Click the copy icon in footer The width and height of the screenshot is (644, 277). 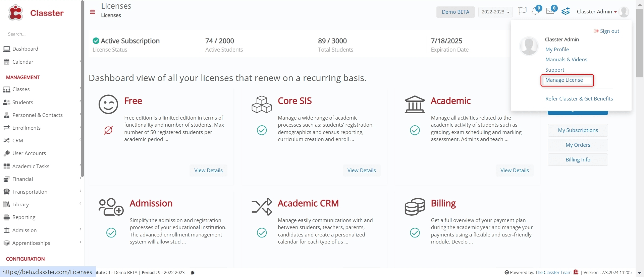193,273
